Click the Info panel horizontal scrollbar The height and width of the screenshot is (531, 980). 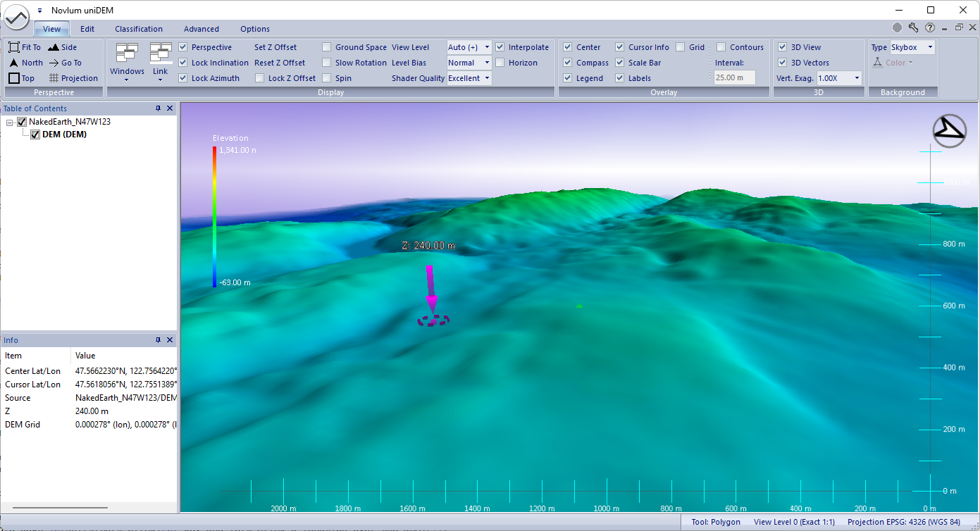coord(60,507)
